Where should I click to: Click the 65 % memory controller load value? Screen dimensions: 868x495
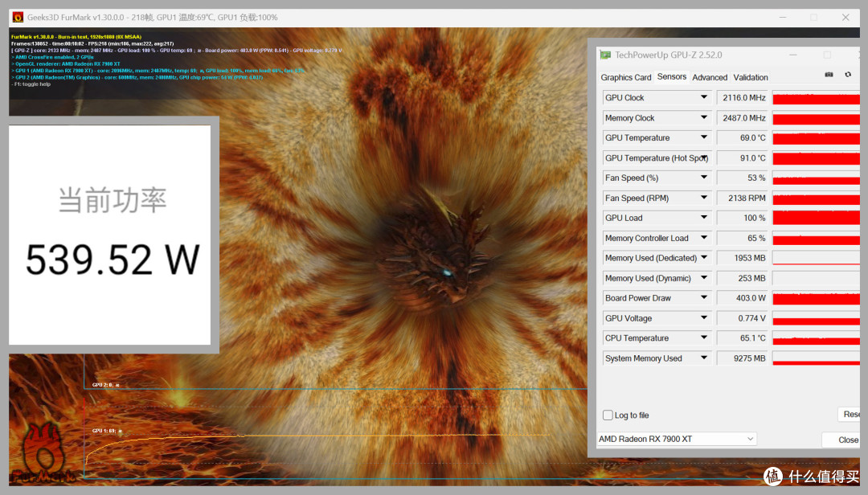point(743,238)
